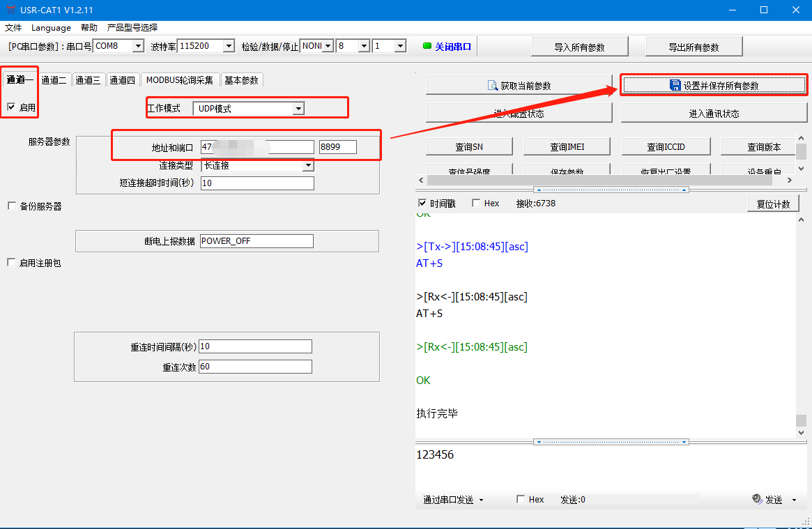The image size is (812, 529).
Task: Select the 通道一 tab
Action: pyautogui.click(x=20, y=79)
